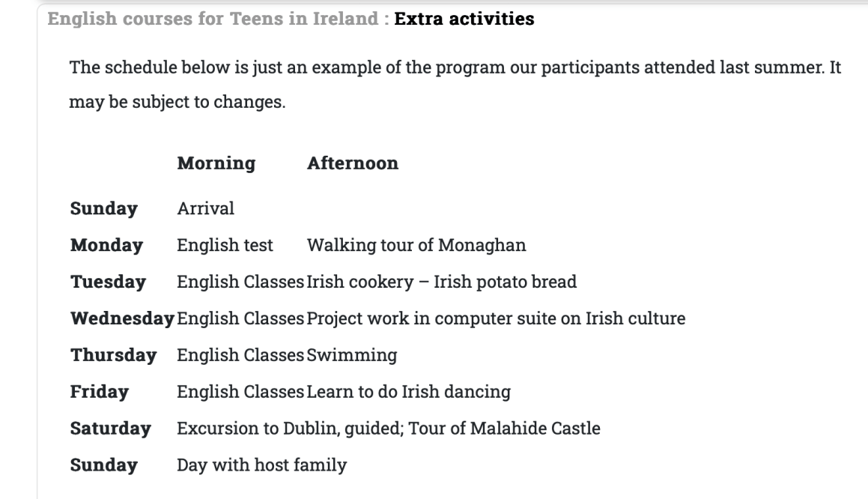The width and height of the screenshot is (868, 499).
Task: Click 'Day with host family' text
Action: click(x=261, y=465)
